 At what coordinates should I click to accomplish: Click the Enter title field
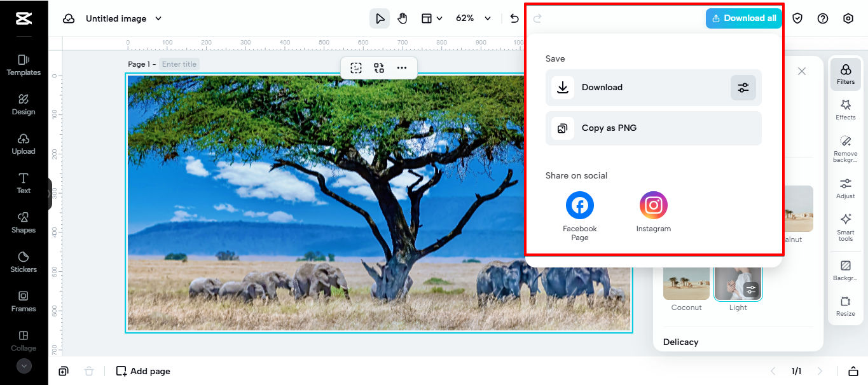click(x=179, y=64)
